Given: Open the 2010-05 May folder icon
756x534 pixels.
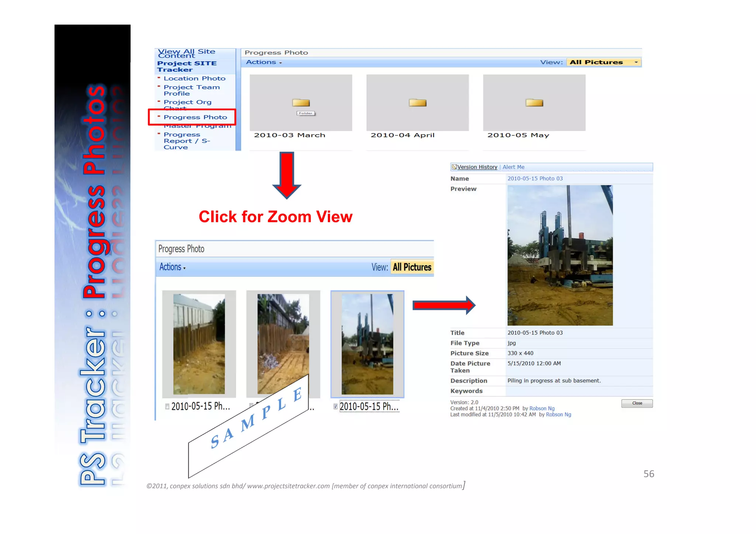Looking at the screenshot, I should pyautogui.click(x=534, y=103).
